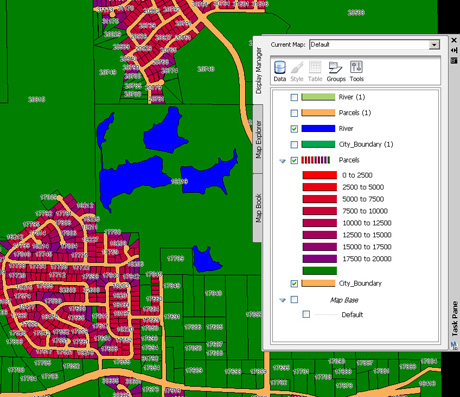Select the Parcels (1) layer name
Screen dimensions: 460x397
coord(355,113)
